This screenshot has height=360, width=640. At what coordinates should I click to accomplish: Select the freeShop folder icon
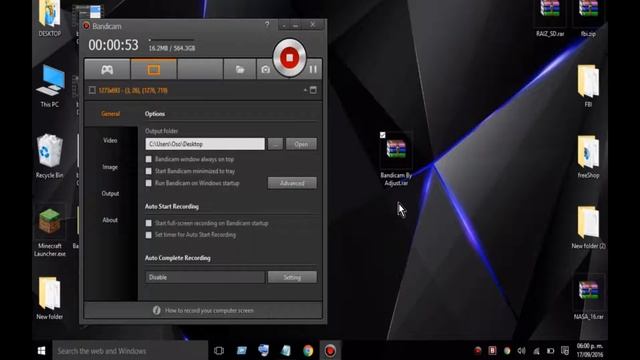click(x=588, y=156)
